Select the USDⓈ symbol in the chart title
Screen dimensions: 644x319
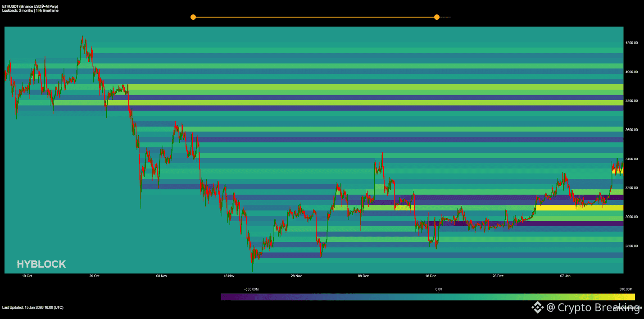(x=43, y=7)
